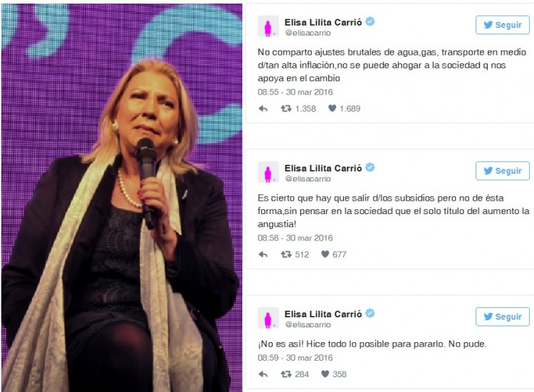This screenshot has width=534, height=392.
Task: Open the 08:55 - 30 mar 2016 timestamp
Action: (295, 92)
